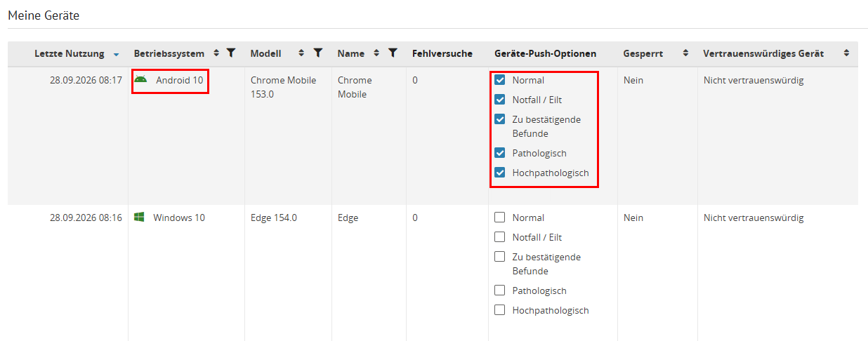Screen dimensions: 868x341
Task: Open the Modell column filter icon
Action: [318, 53]
